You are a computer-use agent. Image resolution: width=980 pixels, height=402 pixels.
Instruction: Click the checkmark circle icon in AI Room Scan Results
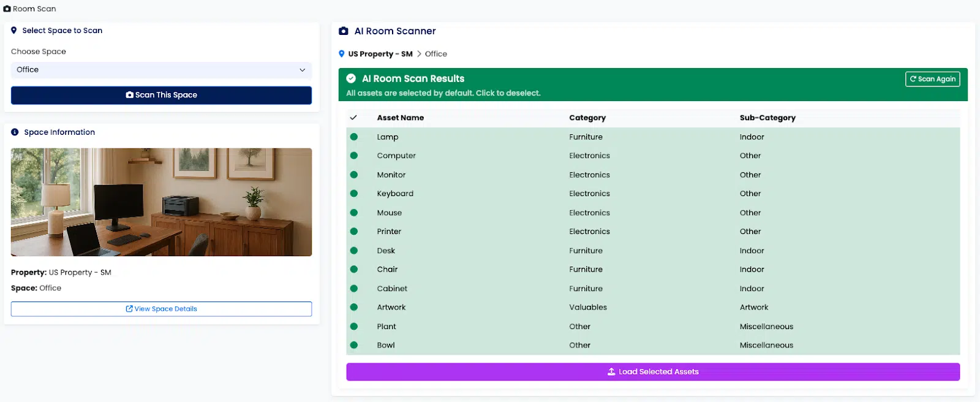[x=351, y=78]
